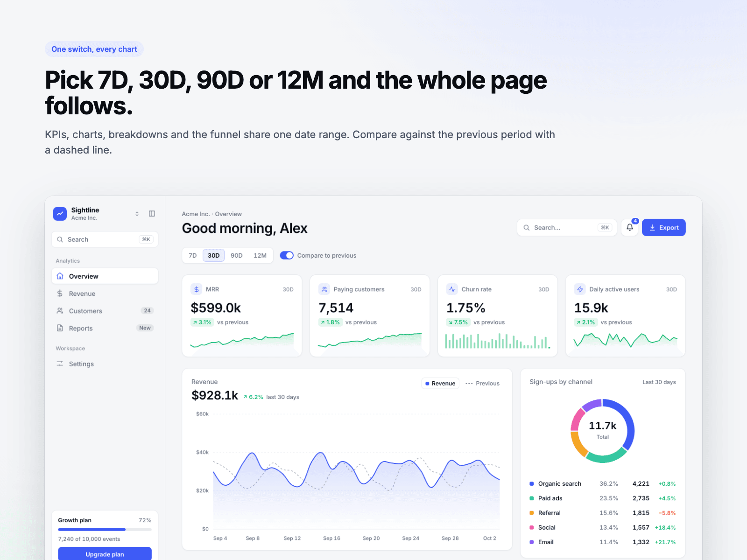Click the Reports document icon in the sidebar
The image size is (747, 560).
pos(60,328)
